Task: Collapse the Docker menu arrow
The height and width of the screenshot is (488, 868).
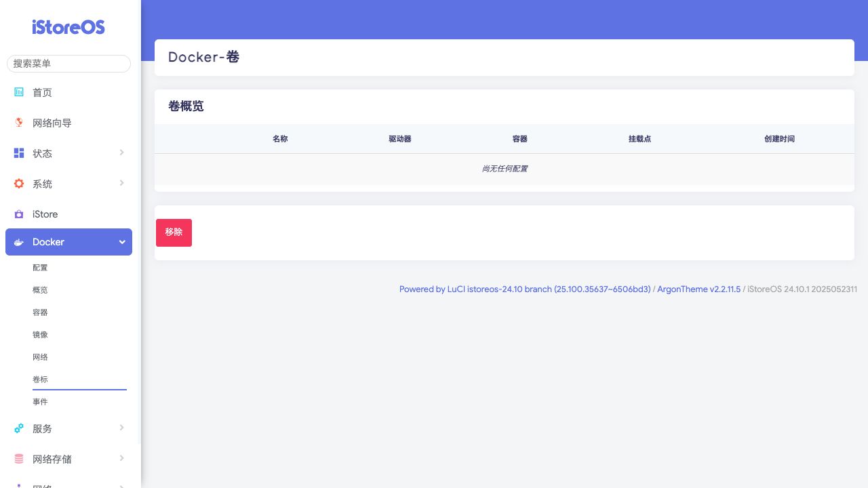Action: (x=122, y=242)
